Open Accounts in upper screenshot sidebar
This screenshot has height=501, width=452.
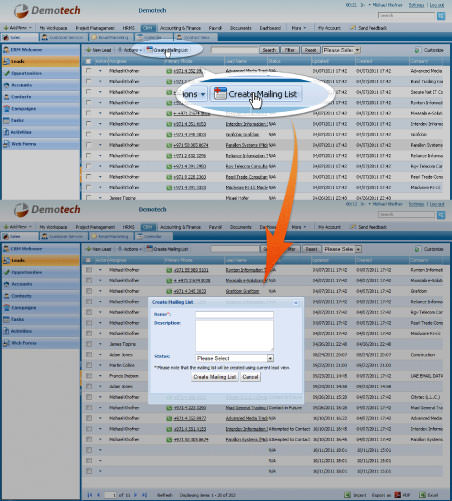coord(41,85)
